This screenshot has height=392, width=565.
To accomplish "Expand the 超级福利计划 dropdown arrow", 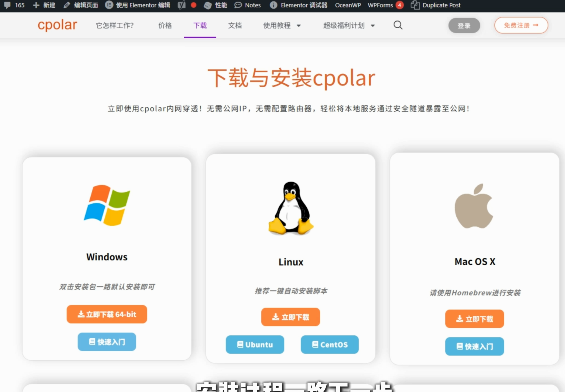I will [372, 26].
